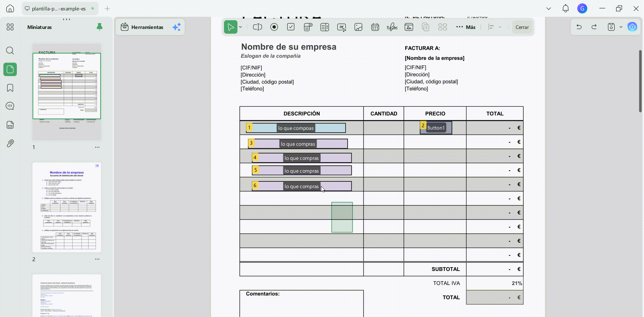
Task: Expand the save options dropdown arrow
Action: click(621, 27)
